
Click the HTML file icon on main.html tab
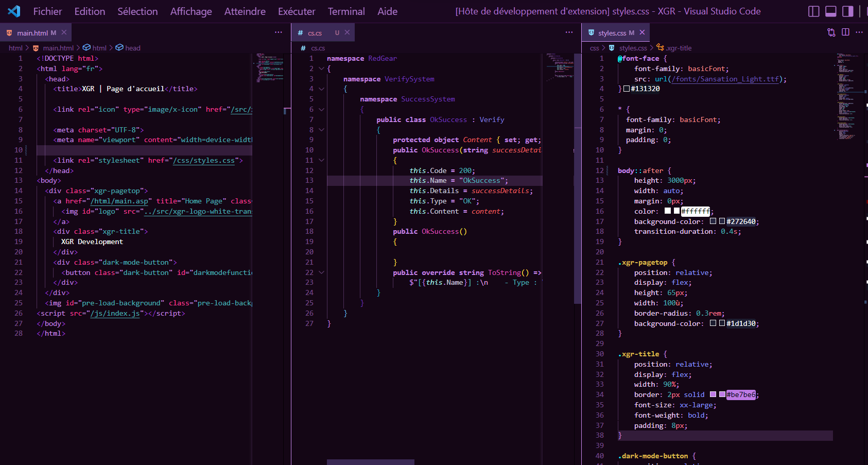(9, 33)
